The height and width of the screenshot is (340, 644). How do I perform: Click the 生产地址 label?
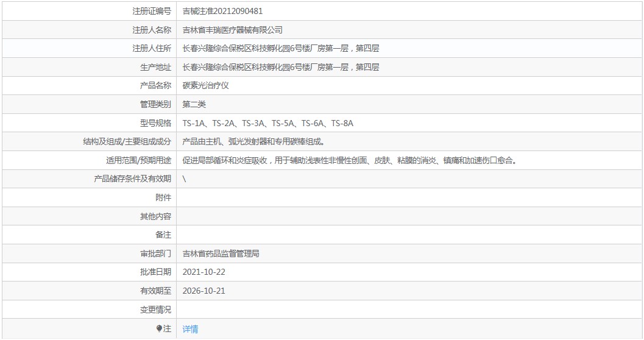(155, 67)
